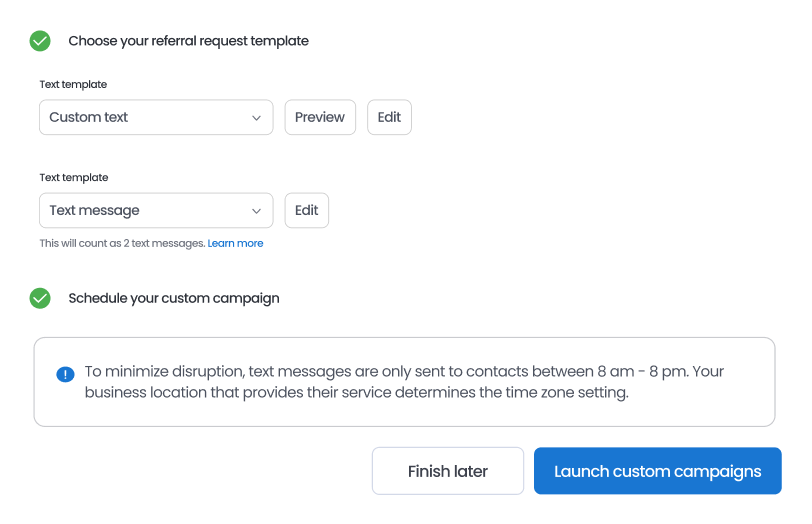812x524 pixels.
Task: Select 'Choose your referral request template' heading
Action: [188, 41]
